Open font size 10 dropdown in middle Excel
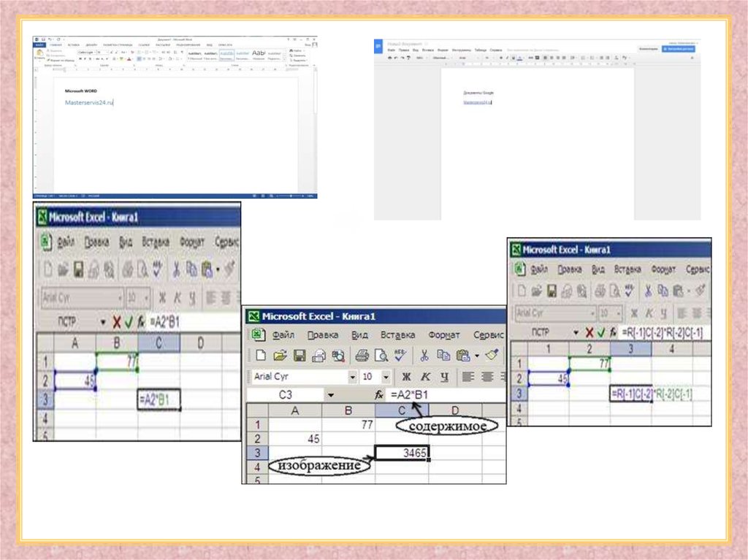Image resolution: width=748 pixels, height=560 pixels. pos(386,377)
